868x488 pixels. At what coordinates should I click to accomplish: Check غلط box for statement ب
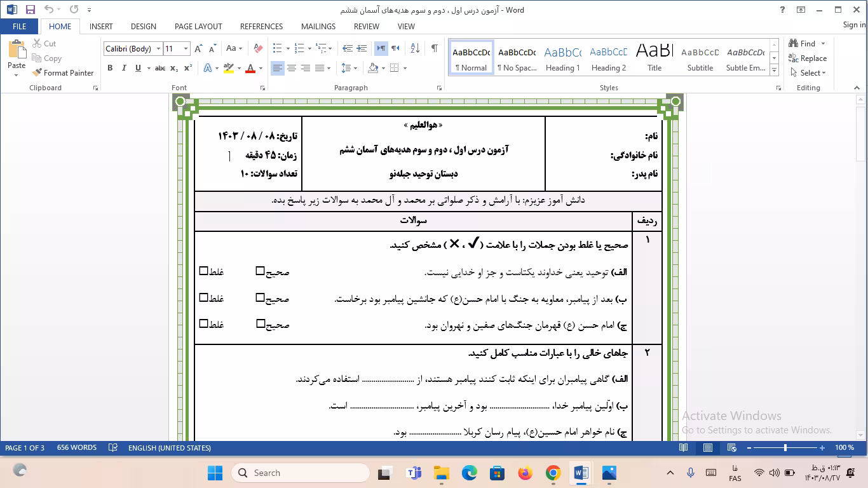click(x=203, y=297)
